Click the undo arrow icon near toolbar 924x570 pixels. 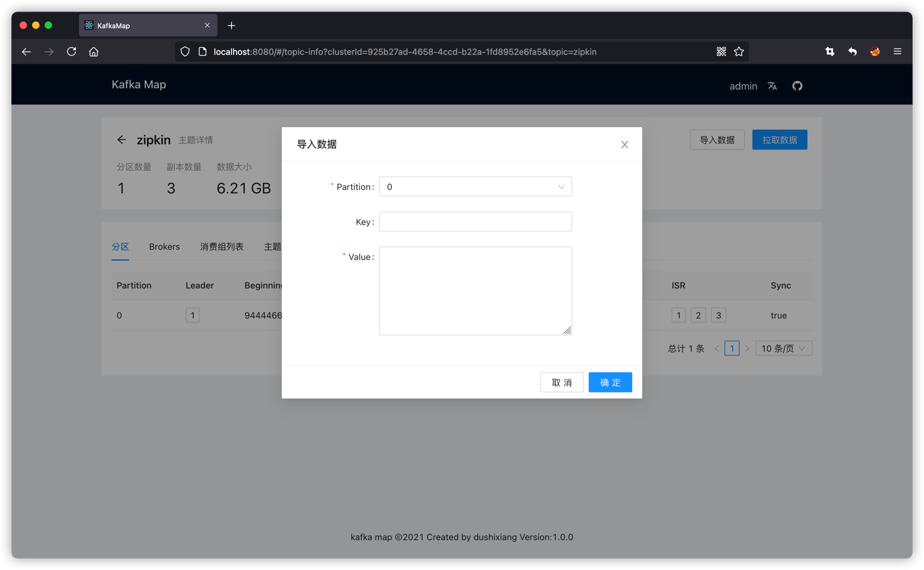click(852, 51)
